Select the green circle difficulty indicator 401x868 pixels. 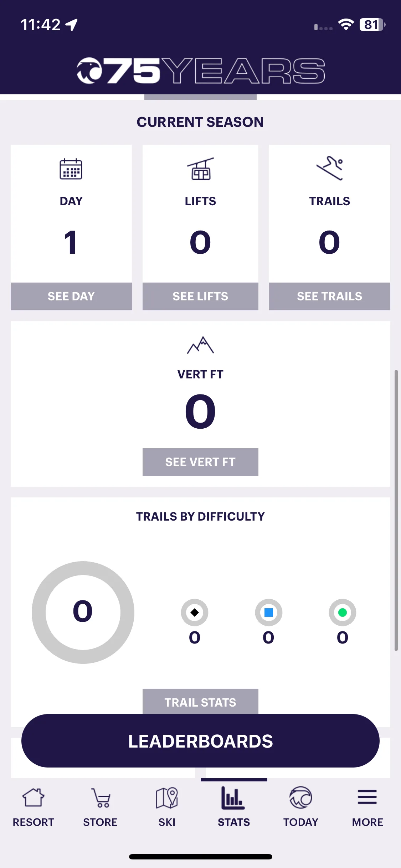pos(343,613)
